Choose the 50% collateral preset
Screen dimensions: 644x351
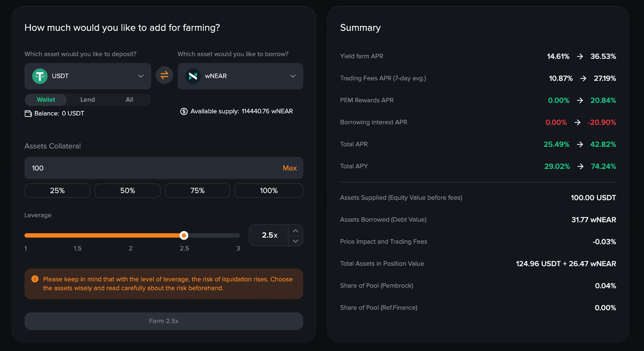[127, 191]
